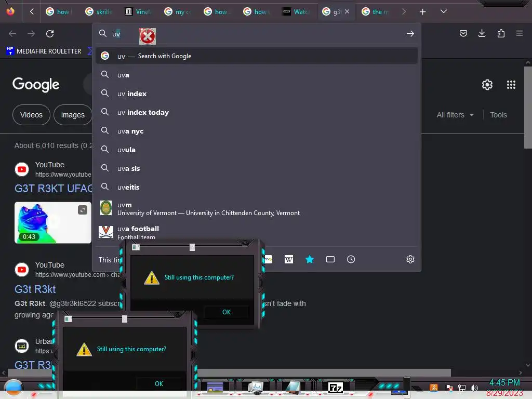This screenshot has height=399, width=532.
Task: Choose the 'uvula' suggestion
Action: click(257, 150)
